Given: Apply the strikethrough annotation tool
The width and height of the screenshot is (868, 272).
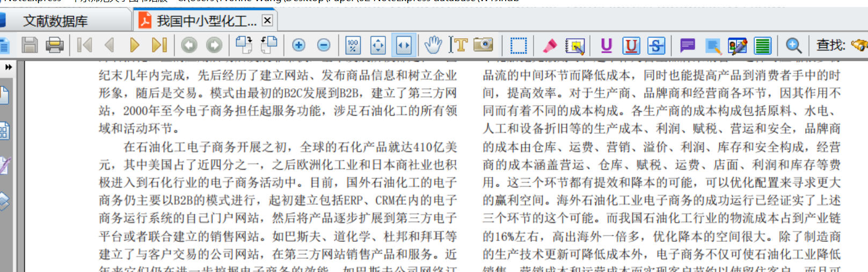Looking at the screenshot, I should [x=656, y=46].
